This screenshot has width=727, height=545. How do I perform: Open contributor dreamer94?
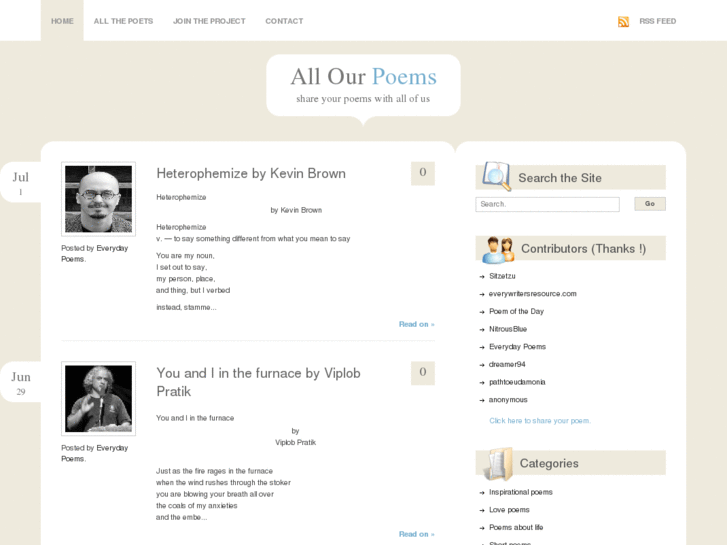(507, 364)
